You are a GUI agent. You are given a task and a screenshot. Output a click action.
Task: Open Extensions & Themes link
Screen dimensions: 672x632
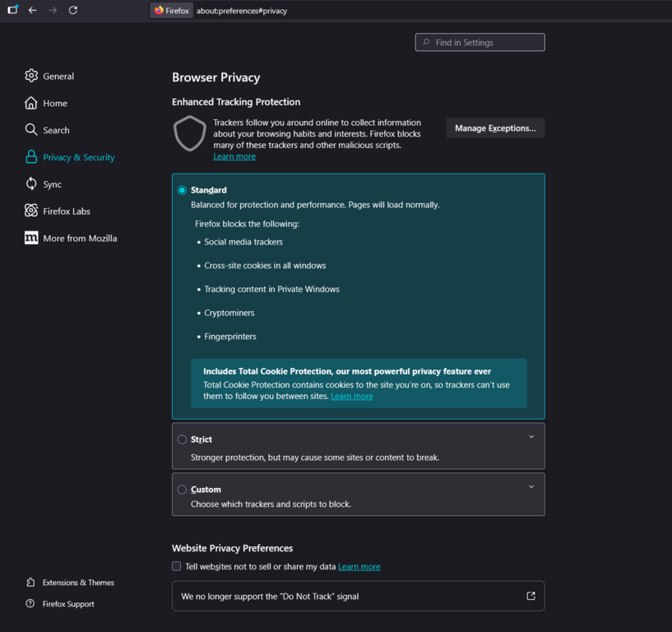[78, 583]
